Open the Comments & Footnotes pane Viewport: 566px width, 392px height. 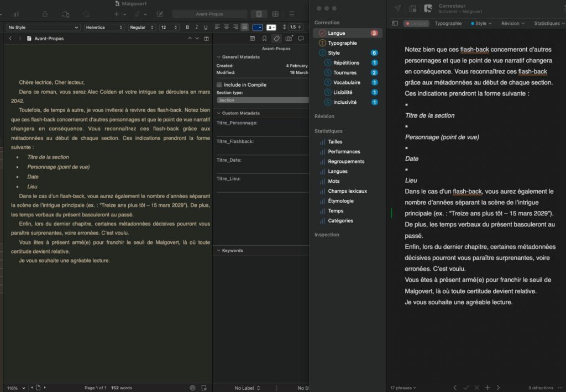[x=302, y=39]
